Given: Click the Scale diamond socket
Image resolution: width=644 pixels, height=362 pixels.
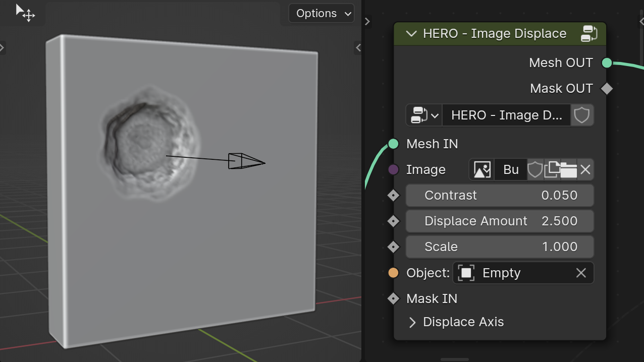Looking at the screenshot, I should (394, 247).
